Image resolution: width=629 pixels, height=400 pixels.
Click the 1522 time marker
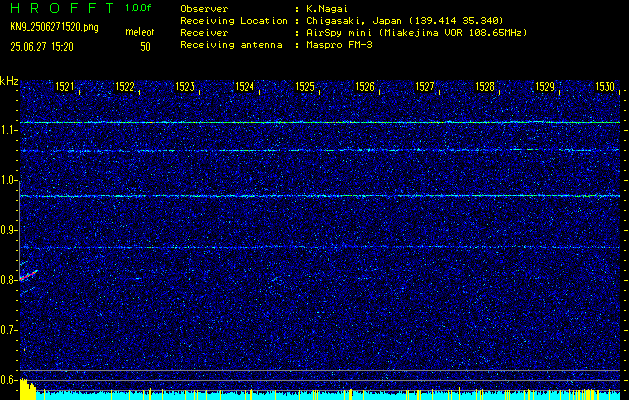(x=125, y=86)
